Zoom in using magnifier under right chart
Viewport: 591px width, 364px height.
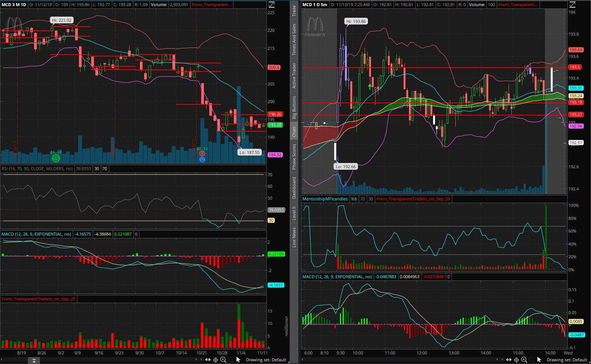(524, 359)
